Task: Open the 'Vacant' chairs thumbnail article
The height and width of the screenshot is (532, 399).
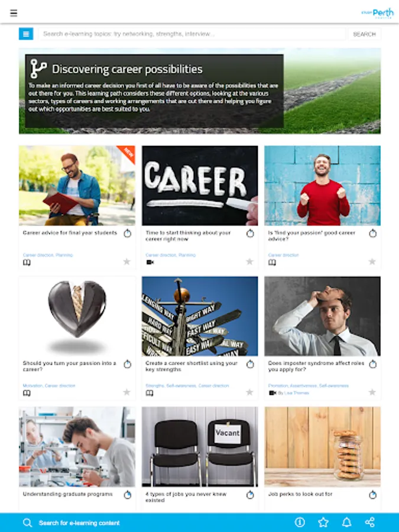Action: [200, 446]
